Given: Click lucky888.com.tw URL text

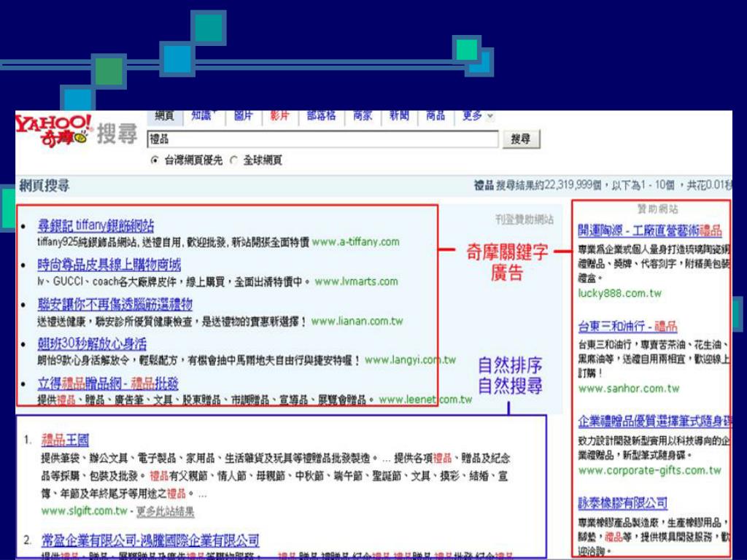Looking at the screenshot, I should (620, 293).
